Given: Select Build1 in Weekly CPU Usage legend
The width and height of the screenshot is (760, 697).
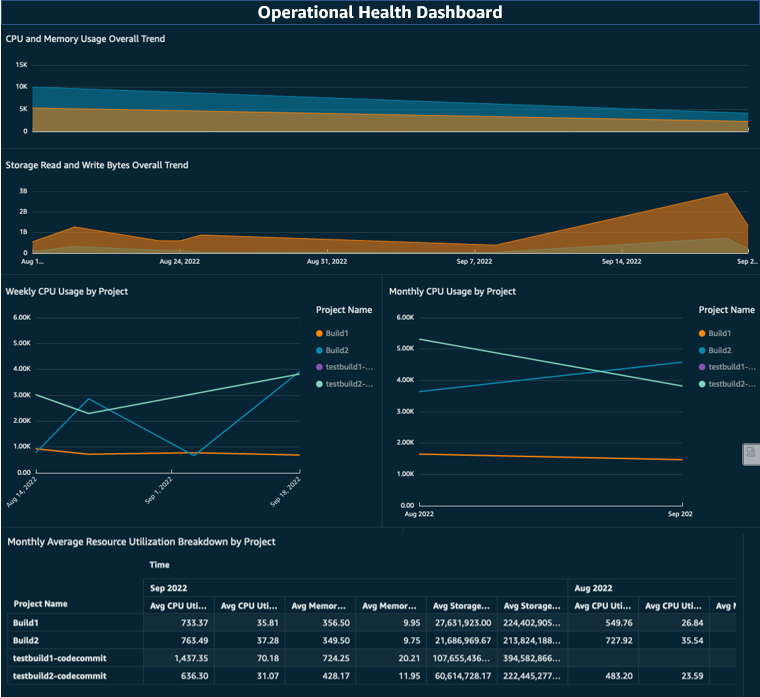Looking at the screenshot, I should pos(332,333).
